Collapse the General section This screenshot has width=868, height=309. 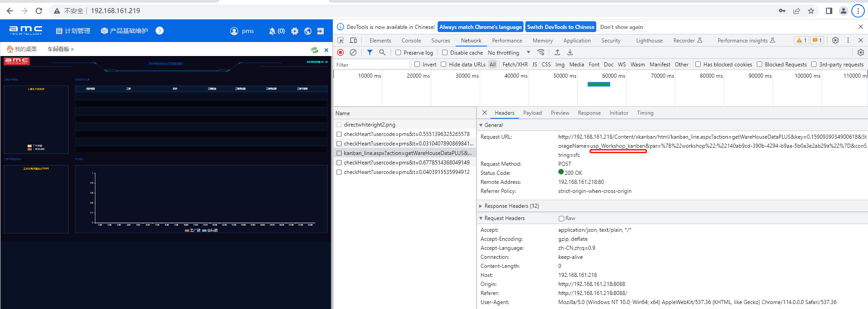tap(493, 125)
